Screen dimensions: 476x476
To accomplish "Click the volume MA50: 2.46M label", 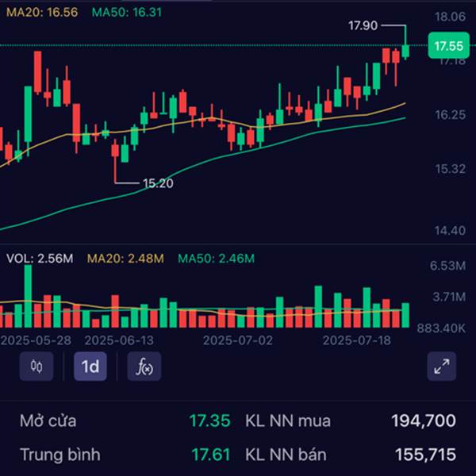I will tap(216, 259).
